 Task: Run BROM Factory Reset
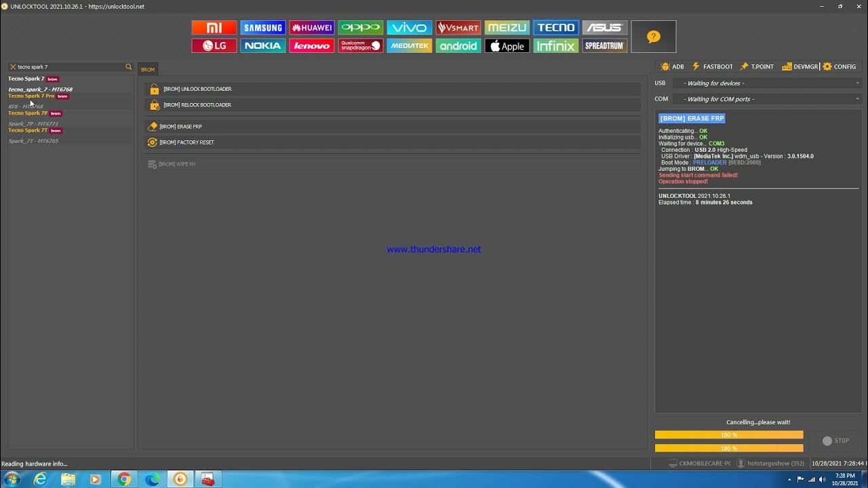click(393, 142)
